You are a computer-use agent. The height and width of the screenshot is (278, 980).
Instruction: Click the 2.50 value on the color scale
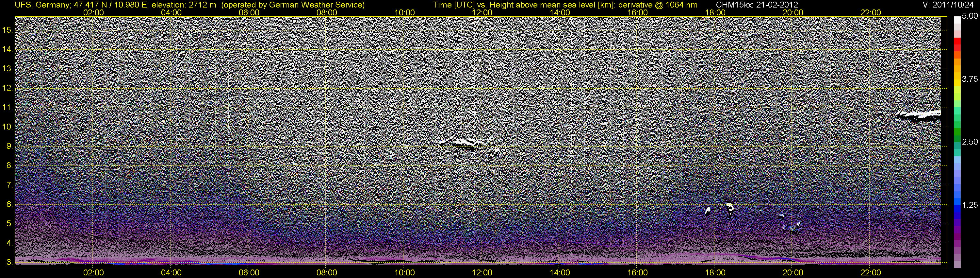(970, 142)
